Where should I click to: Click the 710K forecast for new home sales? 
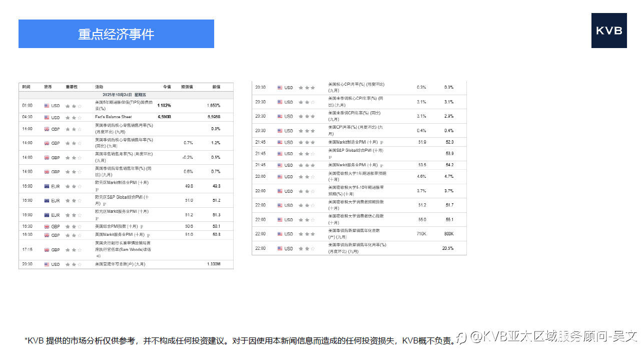(x=421, y=234)
